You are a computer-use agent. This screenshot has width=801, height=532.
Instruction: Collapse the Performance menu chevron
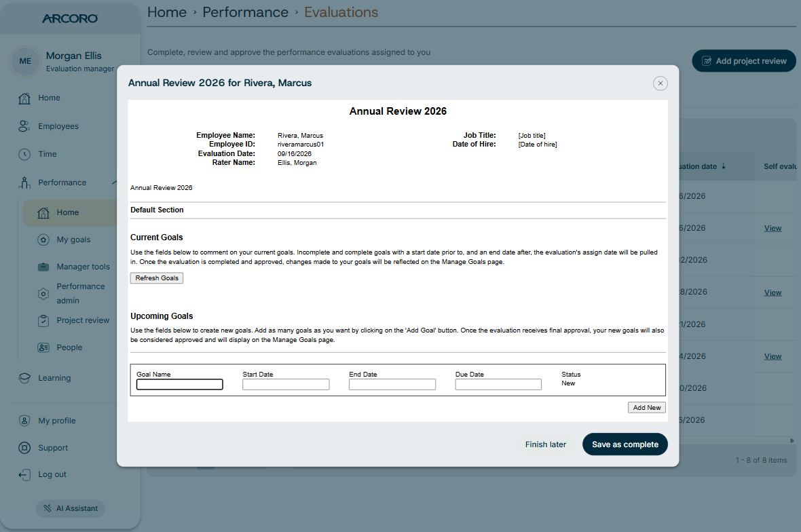(114, 183)
